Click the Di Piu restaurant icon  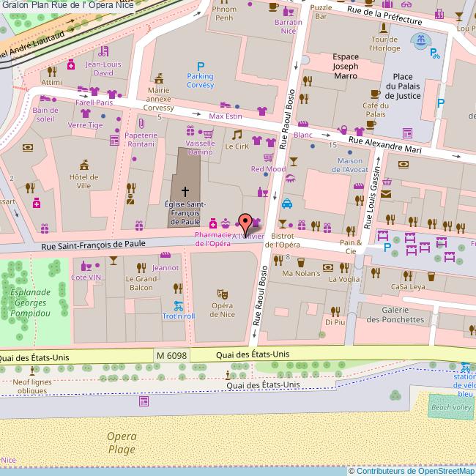click(335, 312)
